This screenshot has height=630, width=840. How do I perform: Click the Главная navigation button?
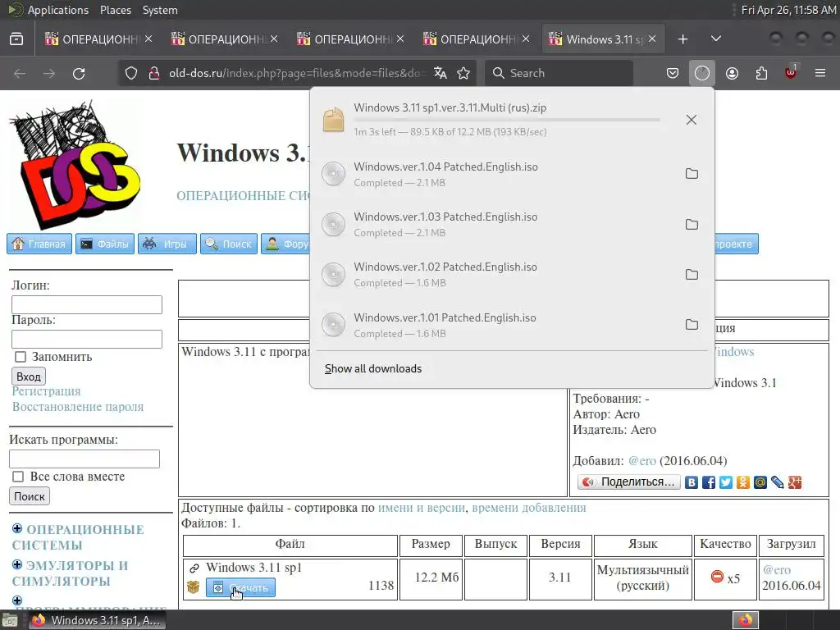click(39, 244)
